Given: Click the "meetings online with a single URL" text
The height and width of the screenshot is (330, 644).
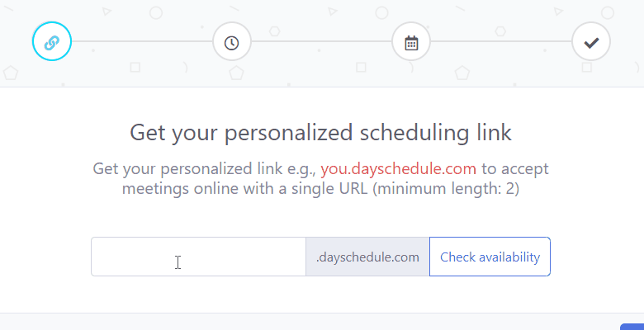Looking at the screenshot, I should 244,189.
